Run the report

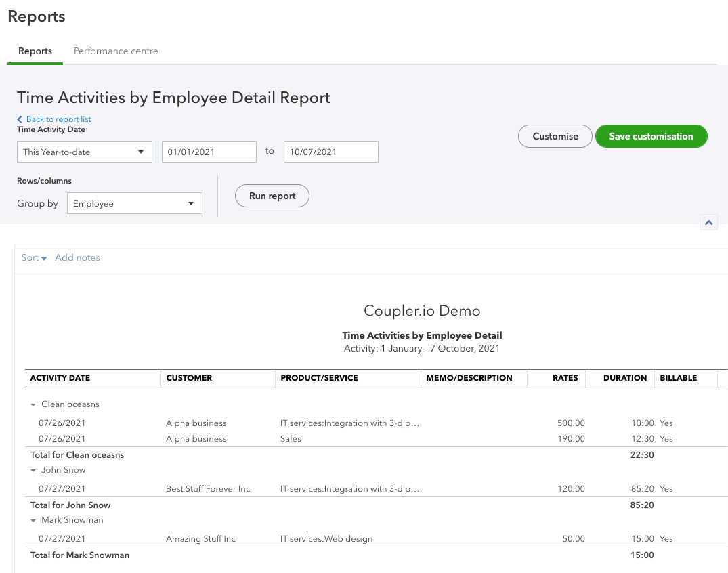(272, 195)
